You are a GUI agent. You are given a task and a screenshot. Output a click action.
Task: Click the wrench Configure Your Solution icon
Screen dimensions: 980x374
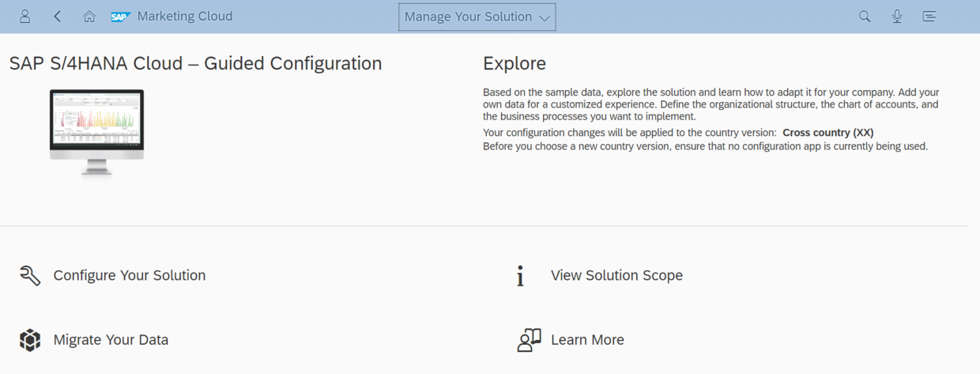pyautogui.click(x=30, y=275)
